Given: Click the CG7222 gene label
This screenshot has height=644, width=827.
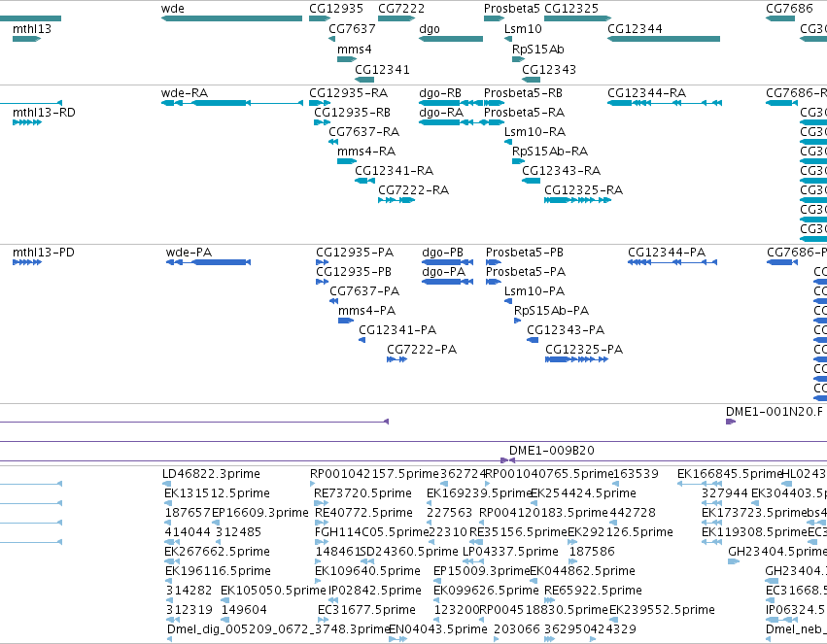Looking at the screenshot, I should point(400,9).
